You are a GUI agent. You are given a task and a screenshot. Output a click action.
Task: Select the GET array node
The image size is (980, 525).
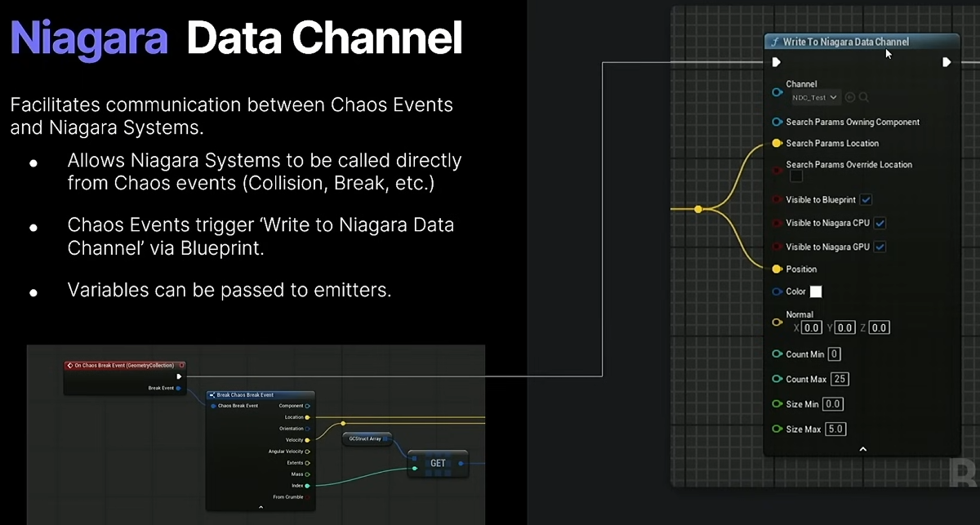pyautogui.click(x=438, y=463)
